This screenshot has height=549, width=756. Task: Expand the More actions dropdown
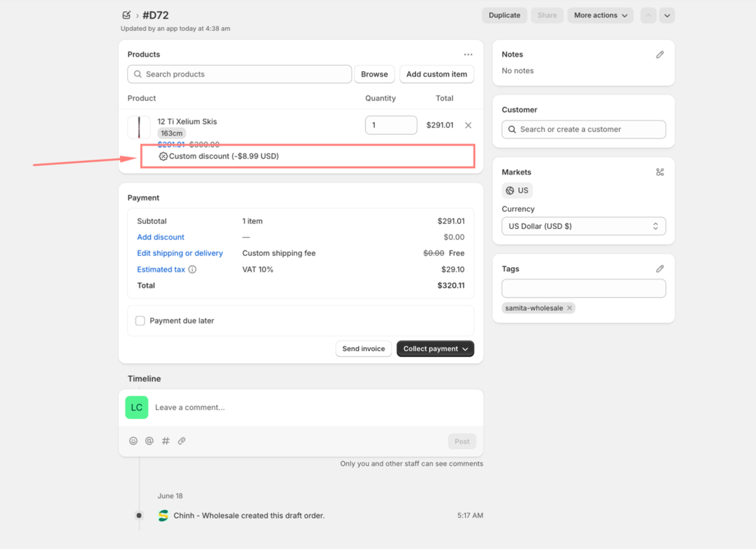tap(600, 15)
